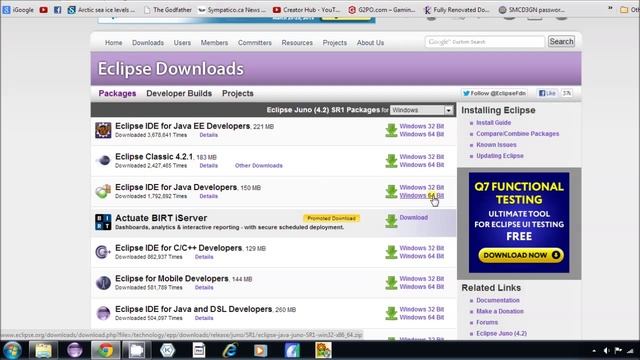The width and height of the screenshot is (640, 360).
Task: Download Java Developers Windows 64 Bit
Action: pyautogui.click(x=422, y=196)
